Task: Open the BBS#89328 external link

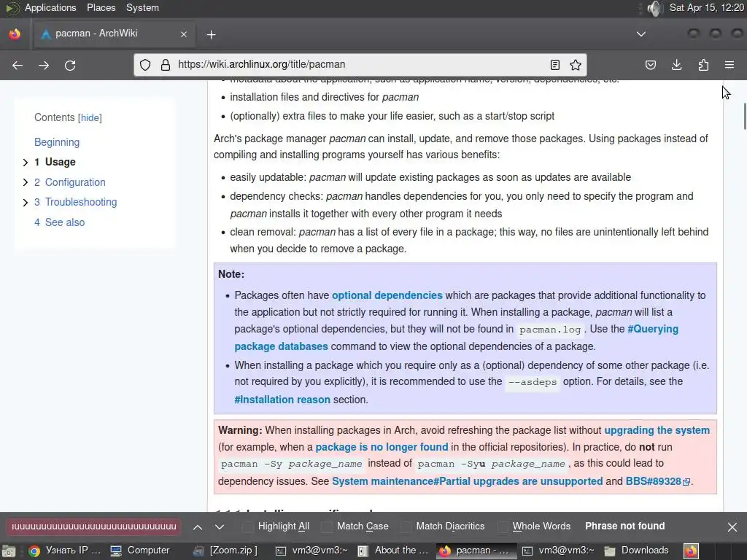Action: tap(657, 481)
